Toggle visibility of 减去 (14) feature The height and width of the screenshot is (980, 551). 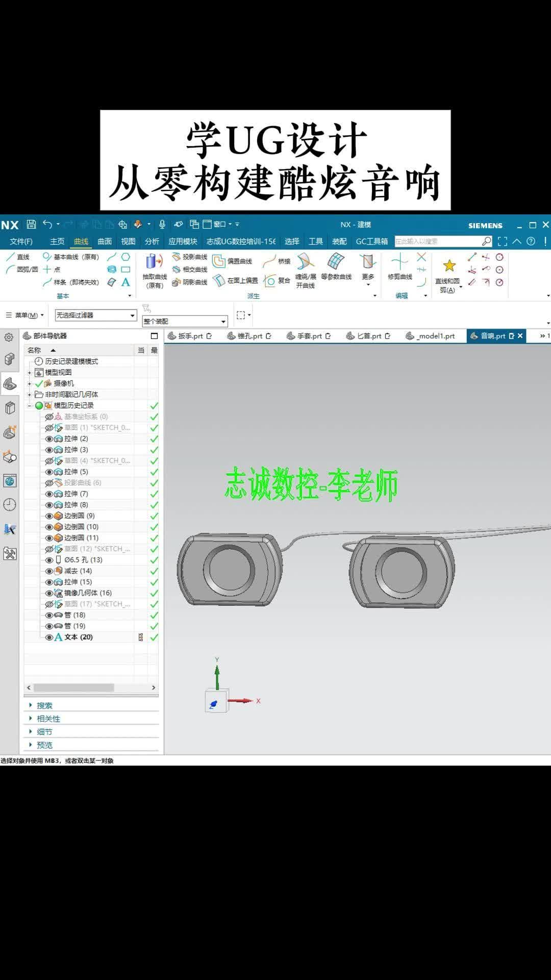coord(49,571)
